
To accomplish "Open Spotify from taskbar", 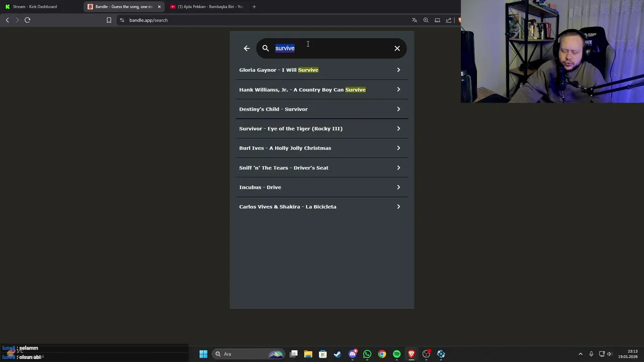I will pyautogui.click(x=397, y=354).
